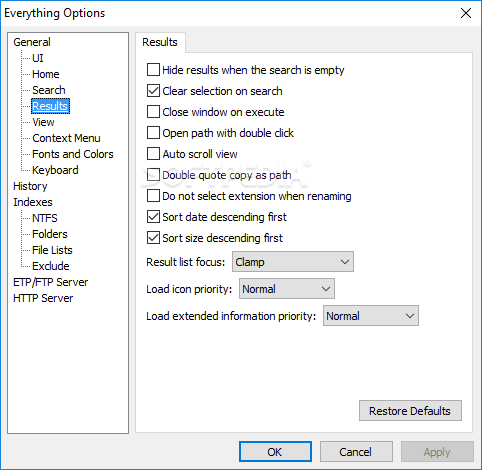Open Fonts and Colors settings

[73, 154]
